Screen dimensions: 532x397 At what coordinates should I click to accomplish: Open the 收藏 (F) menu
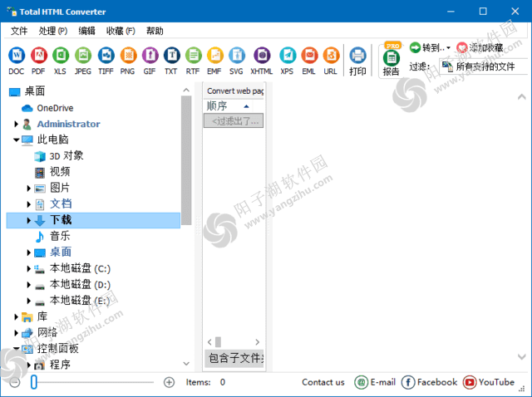121,32
